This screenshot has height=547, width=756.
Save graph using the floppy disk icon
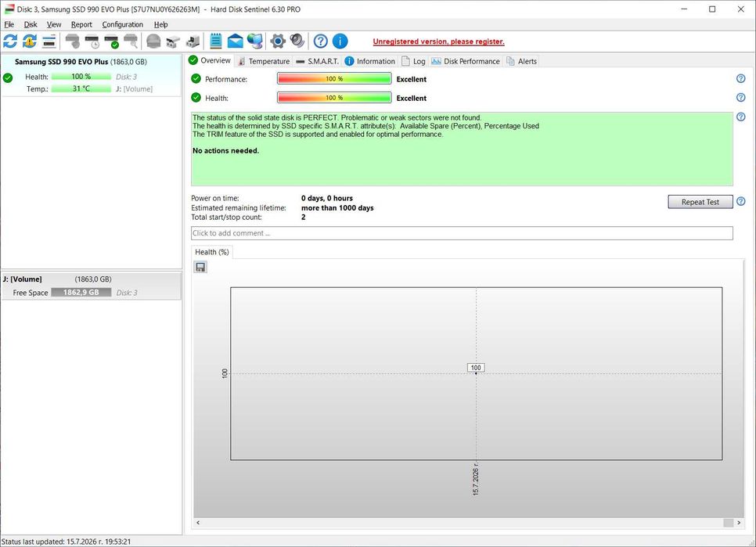tap(200, 267)
